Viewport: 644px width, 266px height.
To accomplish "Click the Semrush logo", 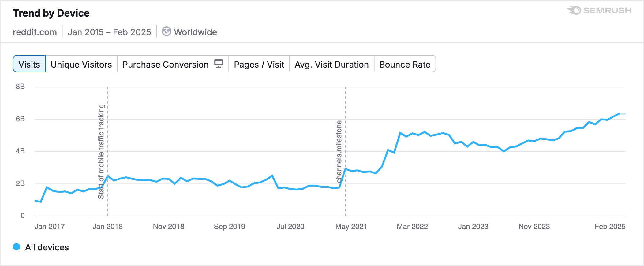I will tap(599, 10).
